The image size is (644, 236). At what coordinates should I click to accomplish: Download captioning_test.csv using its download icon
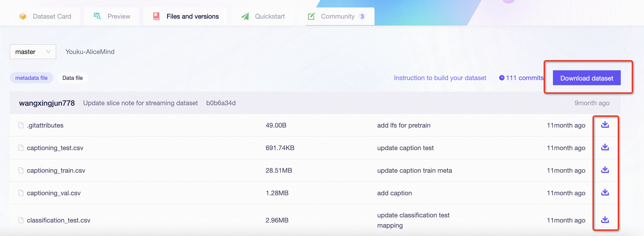[605, 147]
